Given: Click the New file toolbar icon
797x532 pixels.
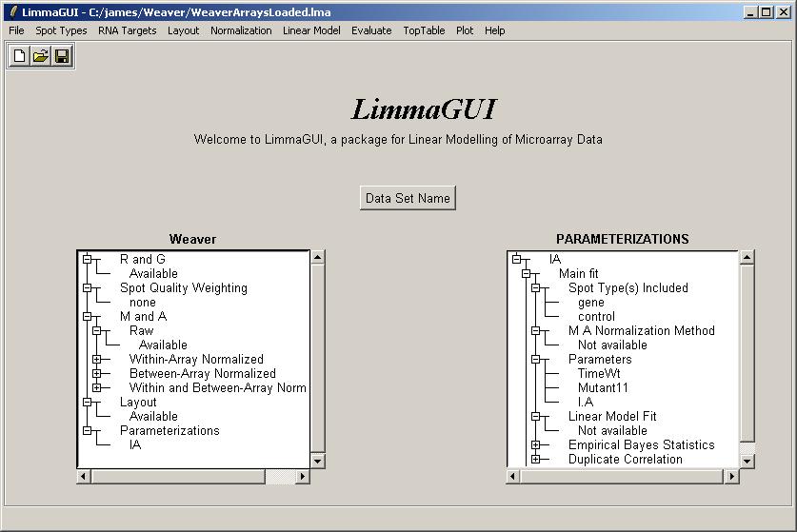Looking at the screenshot, I should coord(19,56).
